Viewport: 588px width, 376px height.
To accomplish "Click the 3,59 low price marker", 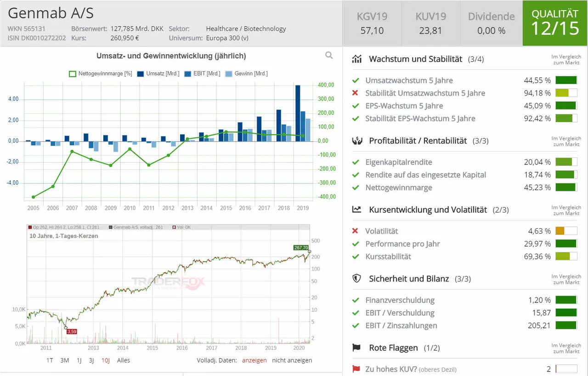I will click(71, 331).
